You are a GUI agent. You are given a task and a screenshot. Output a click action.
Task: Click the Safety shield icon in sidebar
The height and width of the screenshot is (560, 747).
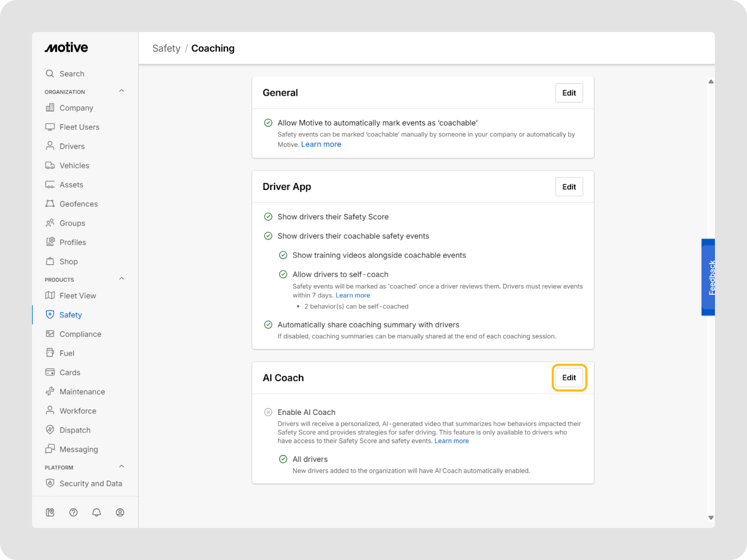(x=50, y=315)
